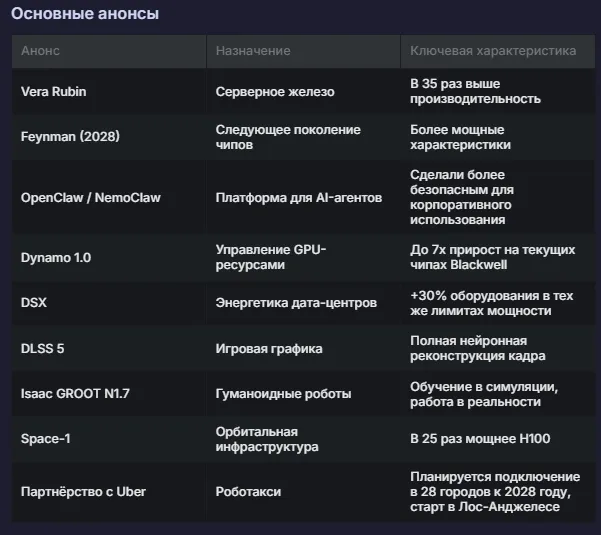The height and width of the screenshot is (535, 601).
Task: Select the 'Серверное железо' cell
Action: pos(304,91)
